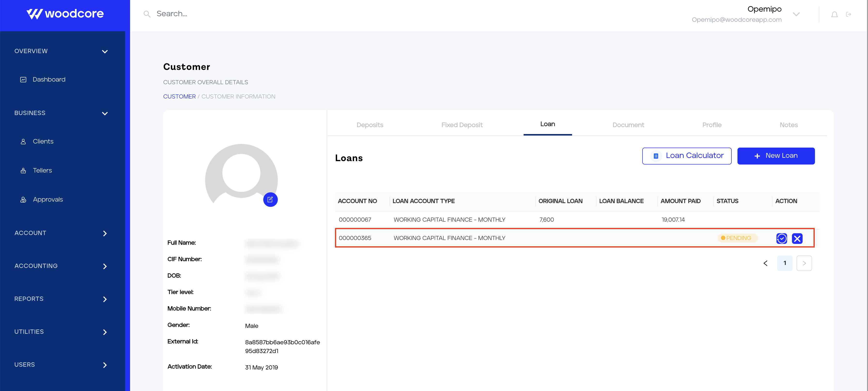Open the Loan Calculator
This screenshot has height=391, width=868.
coord(686,156)
